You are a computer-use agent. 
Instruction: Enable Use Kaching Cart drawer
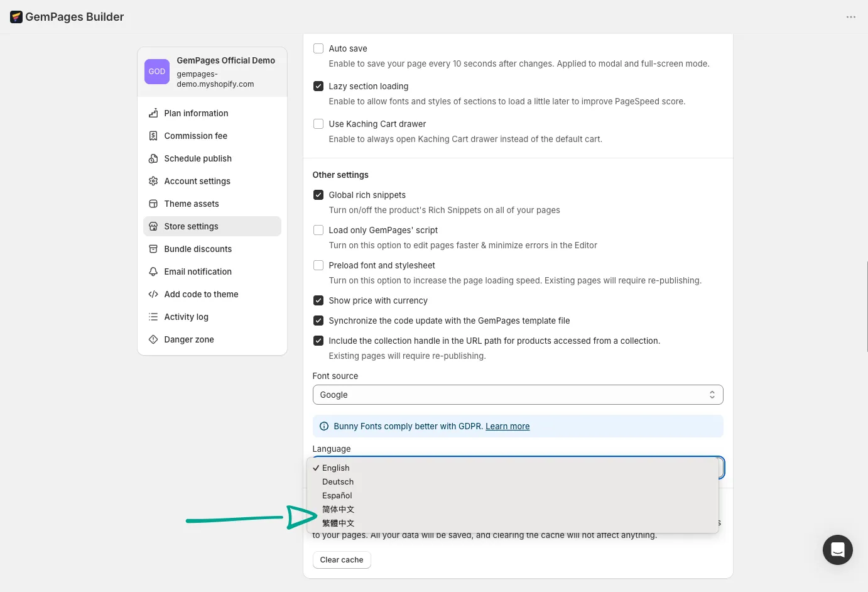pyautogui.click(x=318, y=124)
